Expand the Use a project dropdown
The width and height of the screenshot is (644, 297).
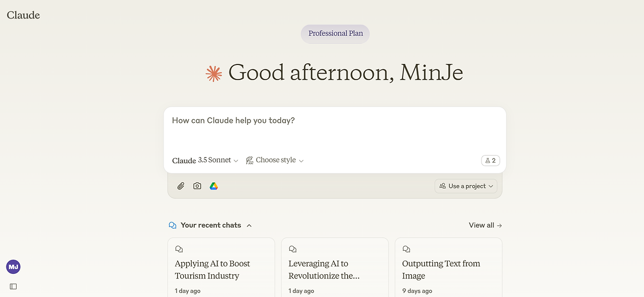click(x=466, y=186)
